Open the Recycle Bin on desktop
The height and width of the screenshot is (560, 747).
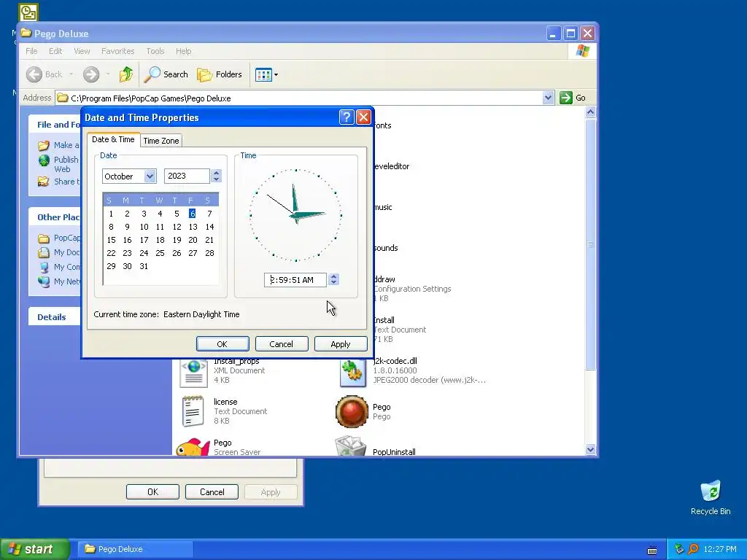(711, 491)
